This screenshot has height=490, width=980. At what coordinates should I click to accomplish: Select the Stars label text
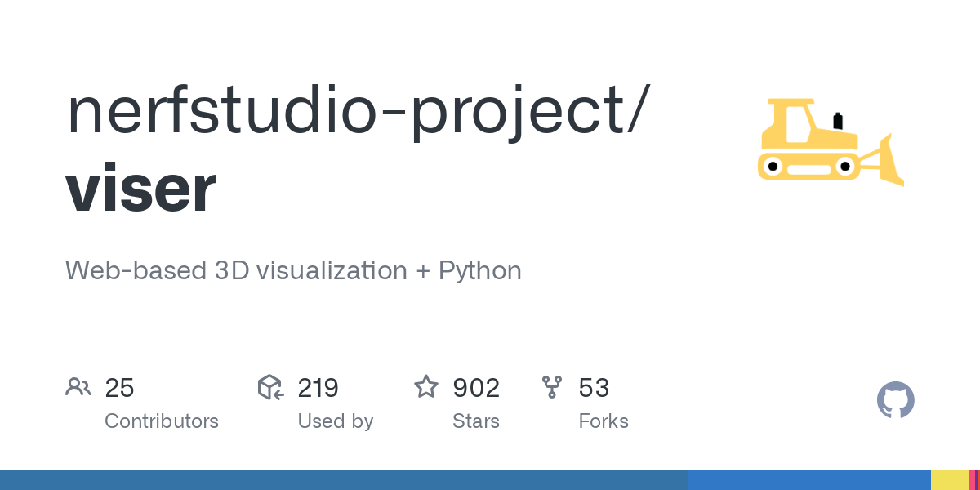[476, 421]
